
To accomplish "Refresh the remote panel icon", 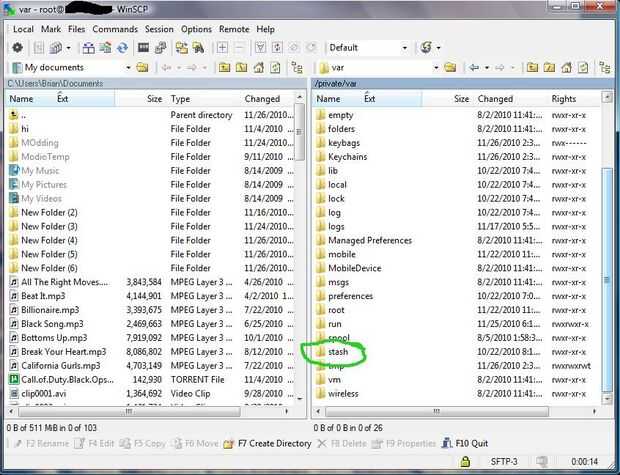I will [583, 68].
